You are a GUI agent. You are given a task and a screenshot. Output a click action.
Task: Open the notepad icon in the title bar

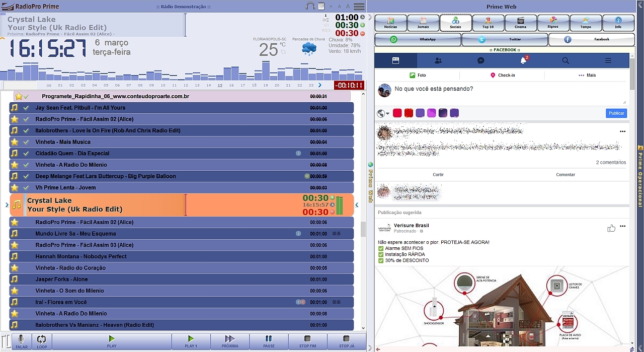click(x=321, y=6)
